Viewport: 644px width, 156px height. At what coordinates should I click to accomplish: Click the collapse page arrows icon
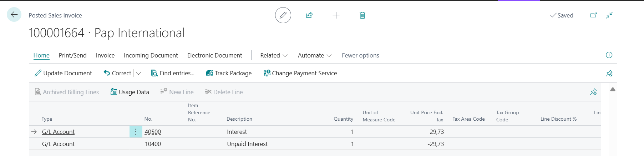[609, 15]
